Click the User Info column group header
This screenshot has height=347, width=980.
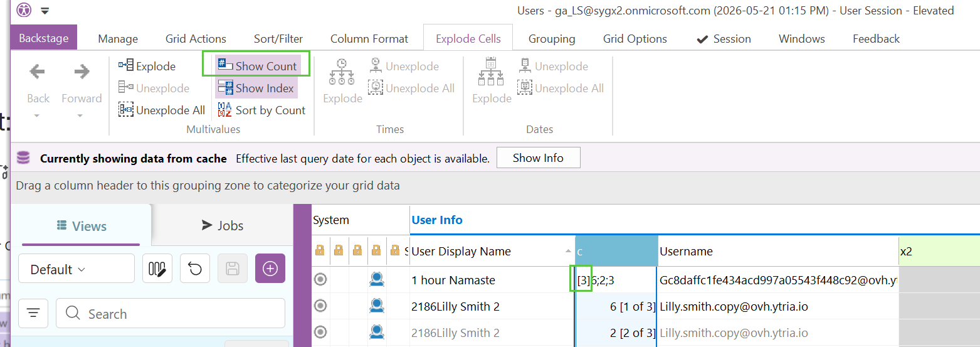coord(437,220)
